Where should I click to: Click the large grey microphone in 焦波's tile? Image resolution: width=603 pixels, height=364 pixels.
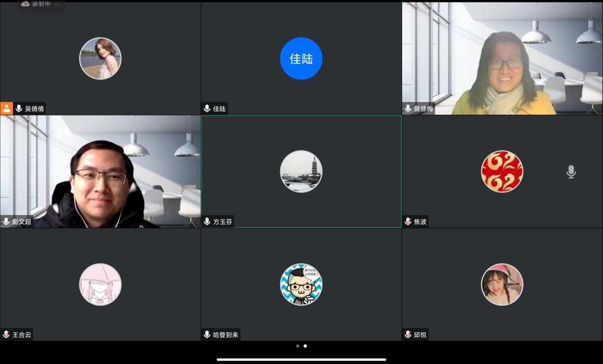pyautogui.click(x=571, y=171)
